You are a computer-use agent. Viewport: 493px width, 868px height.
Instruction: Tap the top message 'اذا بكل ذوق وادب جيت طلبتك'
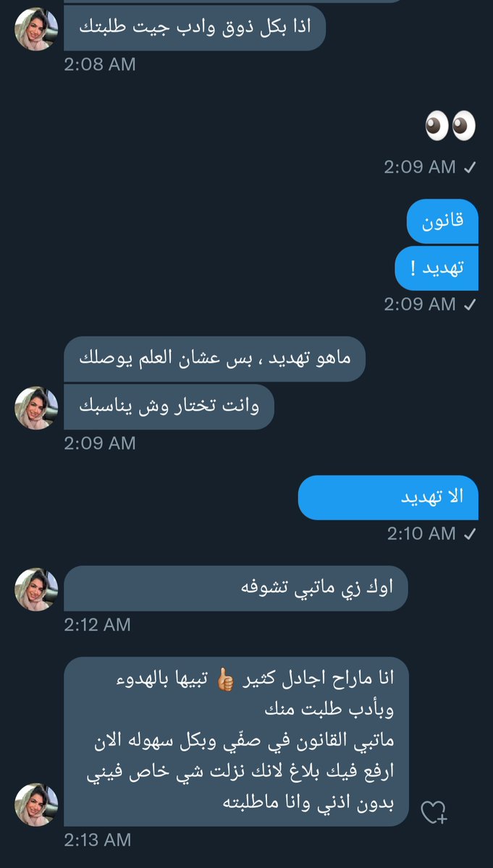[195, 28]
